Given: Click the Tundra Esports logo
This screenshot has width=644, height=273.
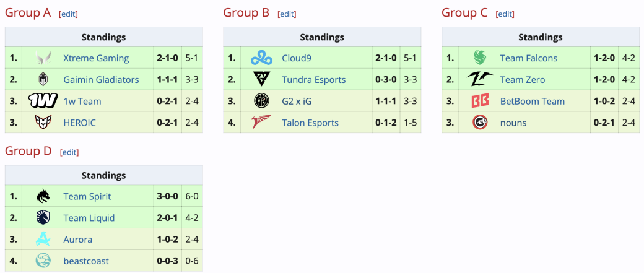Looking at the screenshot, I should (x=261, y=79).
